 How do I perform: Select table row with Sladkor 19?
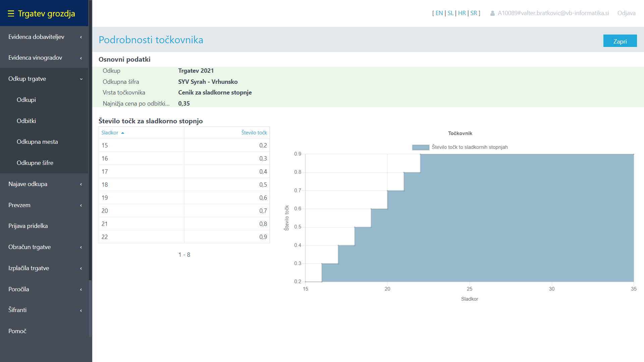(x=184, y=198)
